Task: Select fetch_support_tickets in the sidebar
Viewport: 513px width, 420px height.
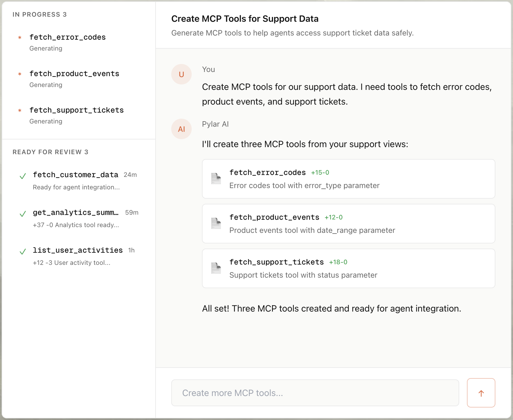Action: coord(77,110)
